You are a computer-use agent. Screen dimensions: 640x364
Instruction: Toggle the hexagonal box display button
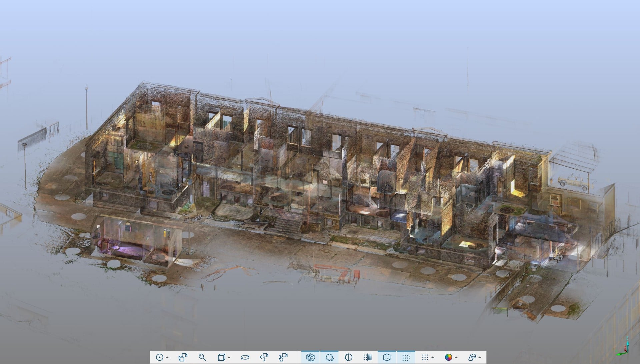pos(387,357)
